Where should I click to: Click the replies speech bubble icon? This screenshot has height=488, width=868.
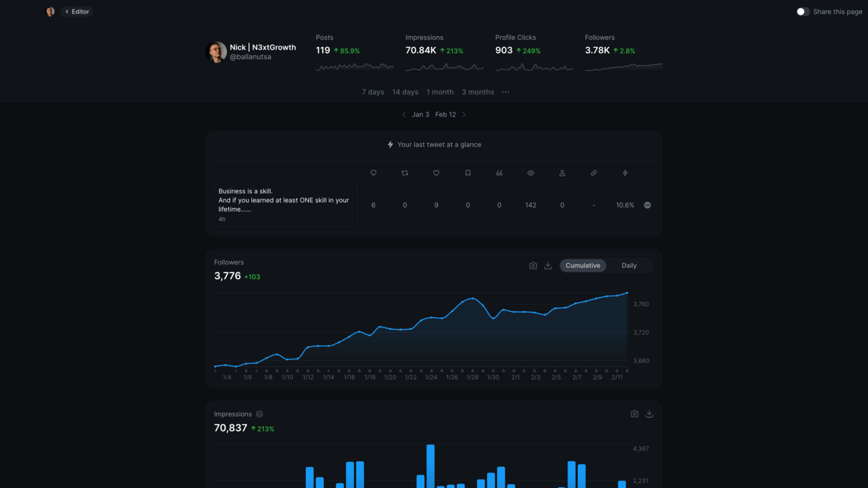pyautogui.click(x=374, y=173)
